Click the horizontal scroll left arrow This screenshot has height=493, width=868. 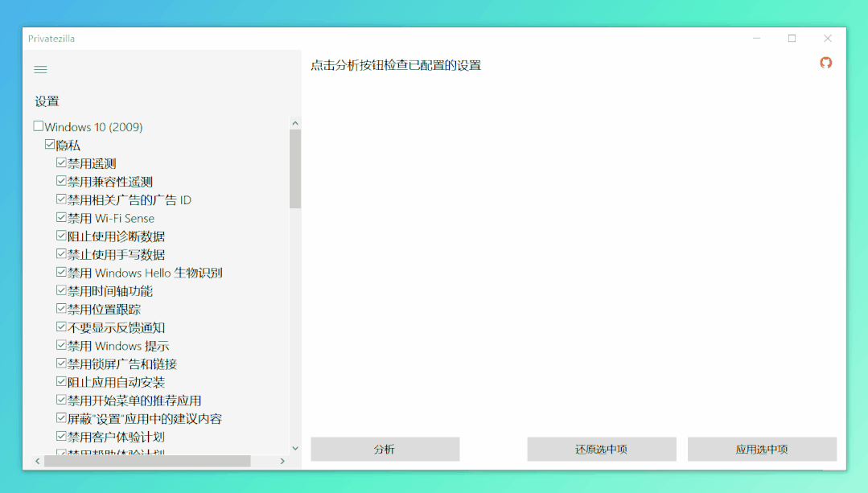click(38, 461)
